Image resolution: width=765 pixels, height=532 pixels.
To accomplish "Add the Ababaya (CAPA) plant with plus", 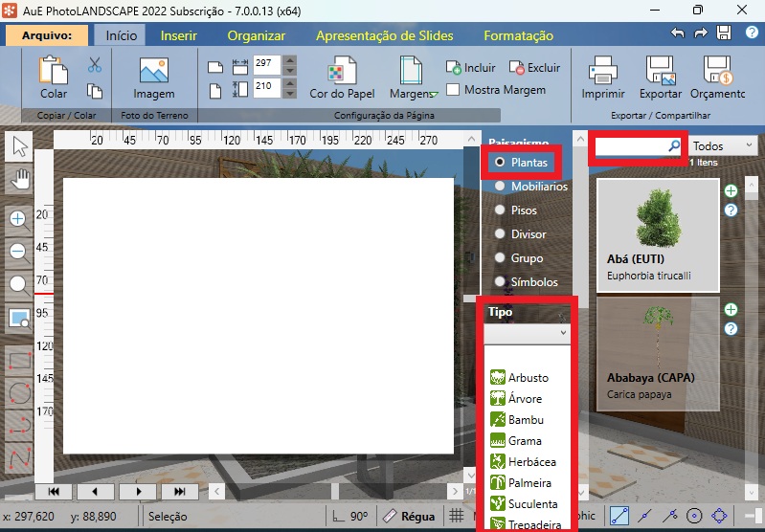I will click(731, 309).
